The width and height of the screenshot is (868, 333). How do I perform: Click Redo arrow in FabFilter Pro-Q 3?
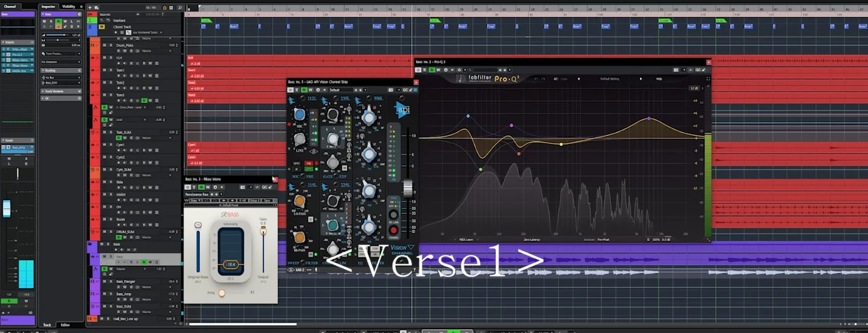click(544, 79)
